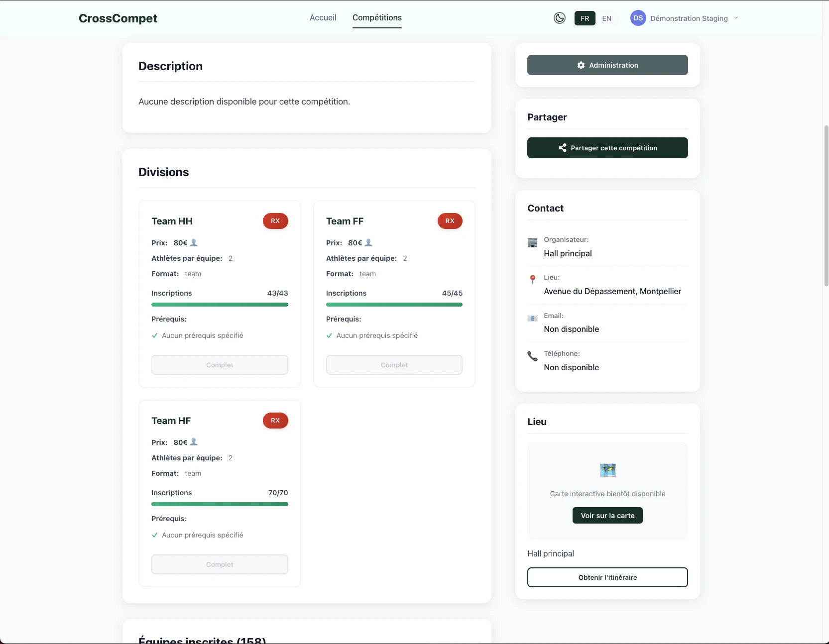The image size is (829, 644).
Task: Open Compétitions tab
Action: 377,18
